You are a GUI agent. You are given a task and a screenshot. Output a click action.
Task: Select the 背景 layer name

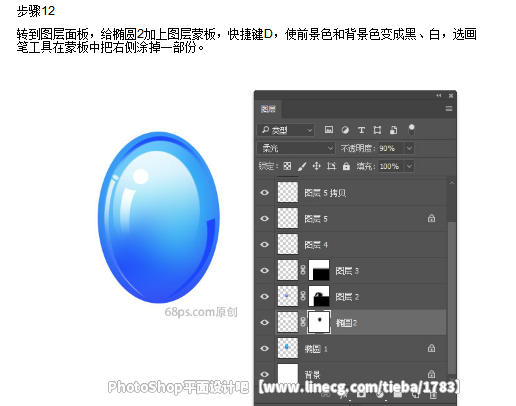(312, 375)
